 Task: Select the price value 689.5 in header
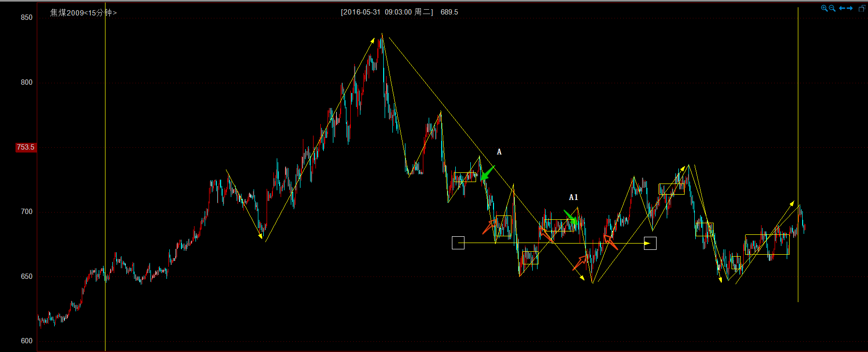[x=449, y=12]
